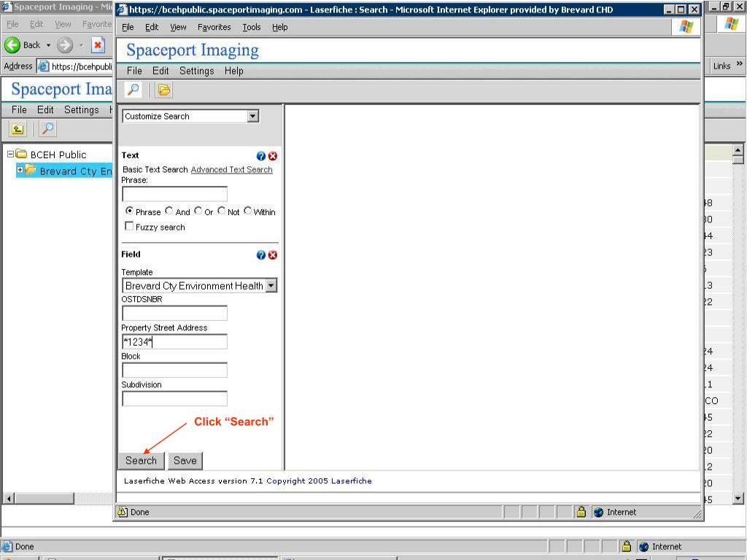The image size is (747, 560).
Task: Click the Block input field
Action: tap(175, 370)
